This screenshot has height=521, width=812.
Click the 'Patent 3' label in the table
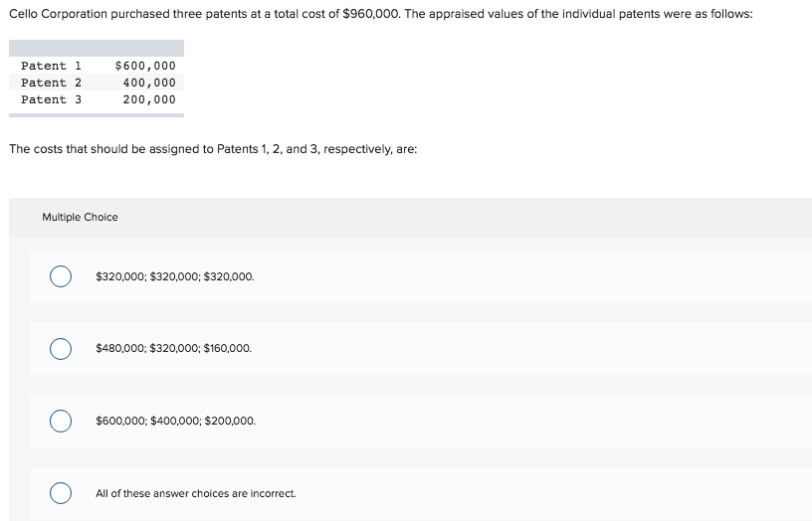pyautogui.click(x=52, y=99)
